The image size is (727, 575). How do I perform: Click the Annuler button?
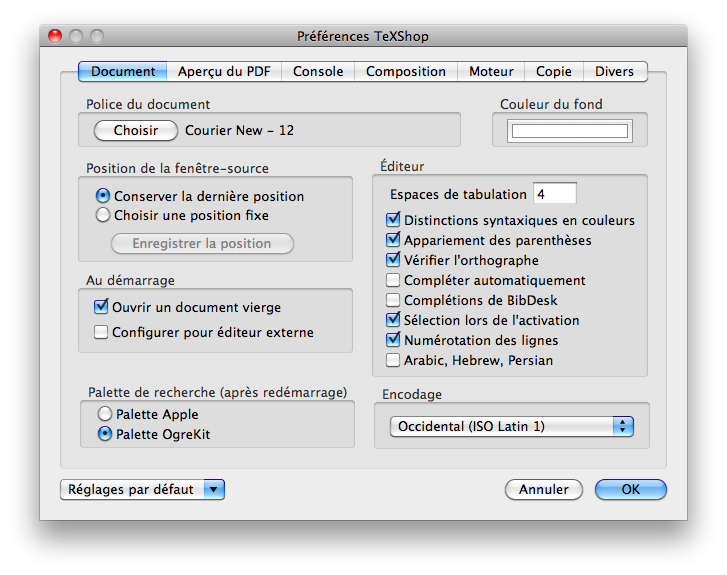(543, 490)
